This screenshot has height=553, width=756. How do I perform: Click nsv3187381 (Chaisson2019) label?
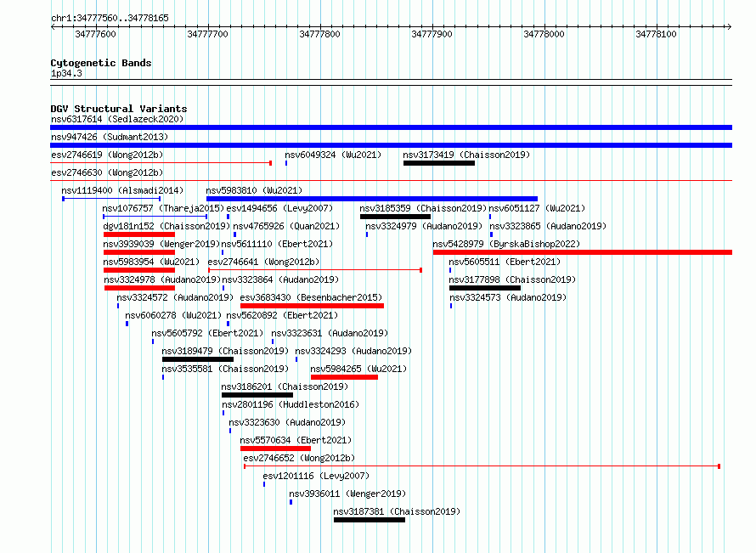(397, 511)
